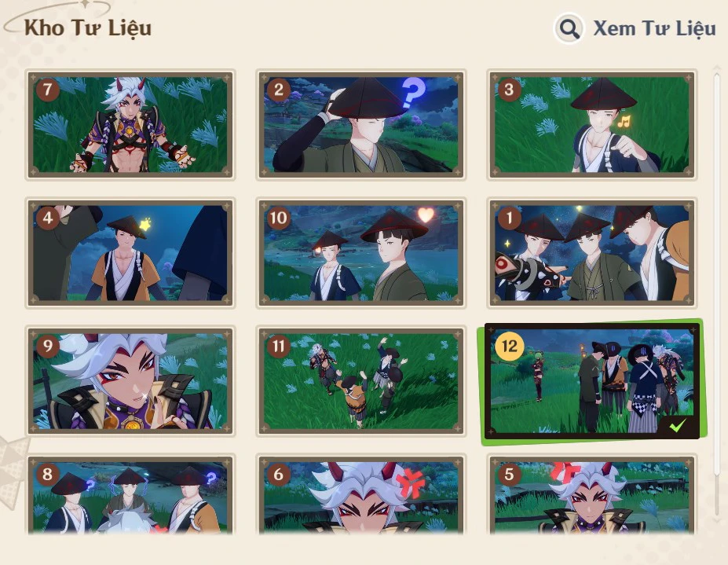Image resolution: width=728 pixels, height=565 pixels.
Task: Click the number 7 badge icon
Action: pos(48,90)
